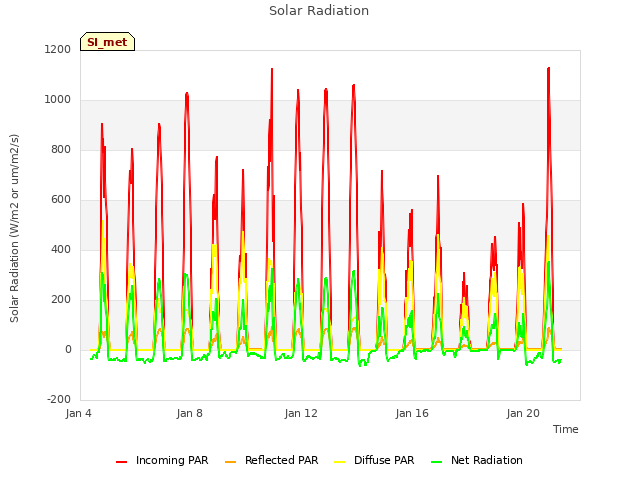
Task: Click the orange Reflected PAR legend swatch
Action: 231,462
